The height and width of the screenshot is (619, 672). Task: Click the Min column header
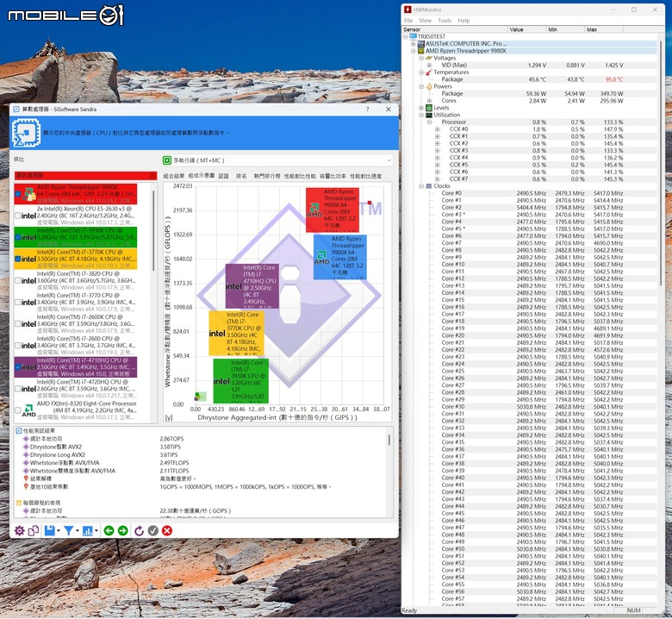click(566, 29)
